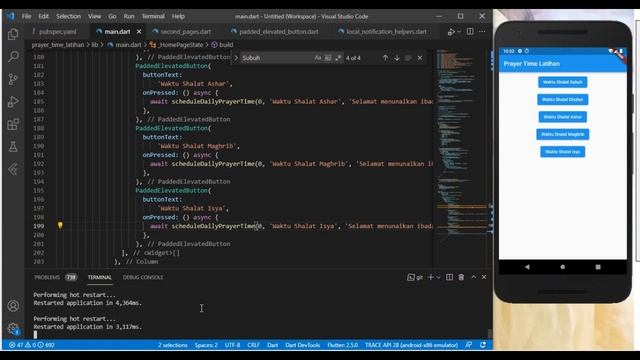This screenshot has height=360, width=640.
Task: Click the Run/Debug button in editor title
Action: click(451, 32)
